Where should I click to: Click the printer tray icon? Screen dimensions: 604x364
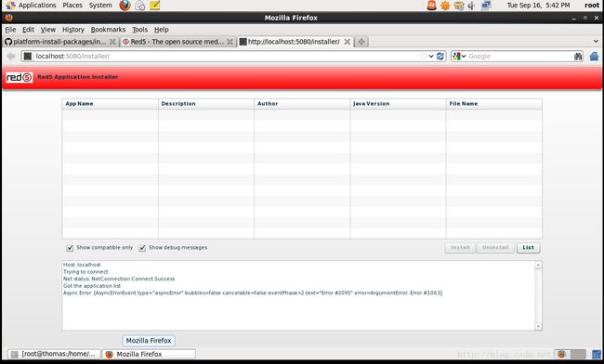pos(459,6)
